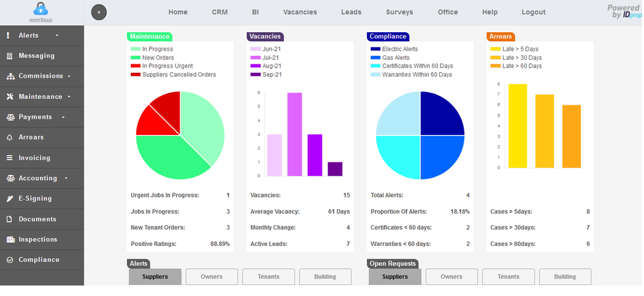Viewport: 644px width, 296px height.
Task: Click the Maintenance panel header label
Action: click(x=149, y=37)
